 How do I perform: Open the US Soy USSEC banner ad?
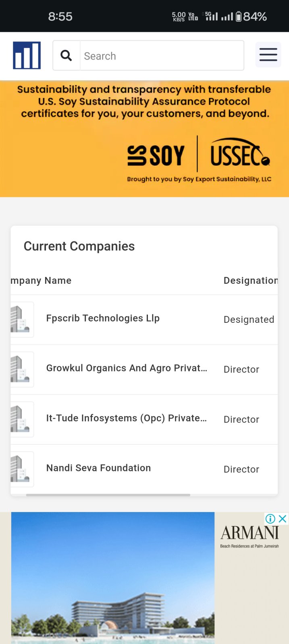(x=144, y=139)
